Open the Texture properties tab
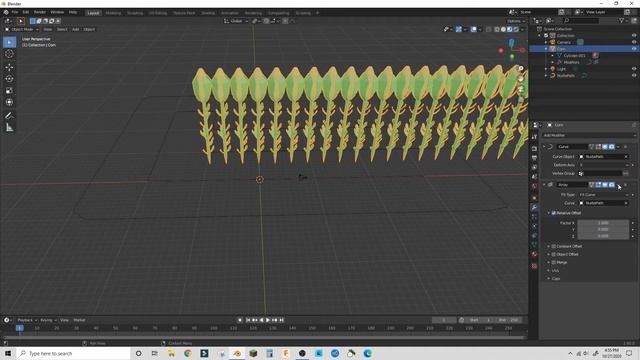This screenshot has width=640, height=360. point(534,266)
